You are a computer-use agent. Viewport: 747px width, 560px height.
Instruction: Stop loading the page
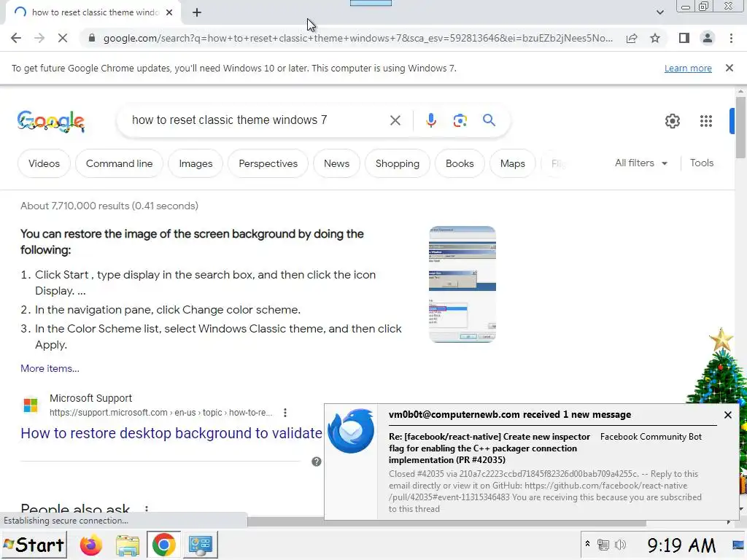click(x=63, y=38)
